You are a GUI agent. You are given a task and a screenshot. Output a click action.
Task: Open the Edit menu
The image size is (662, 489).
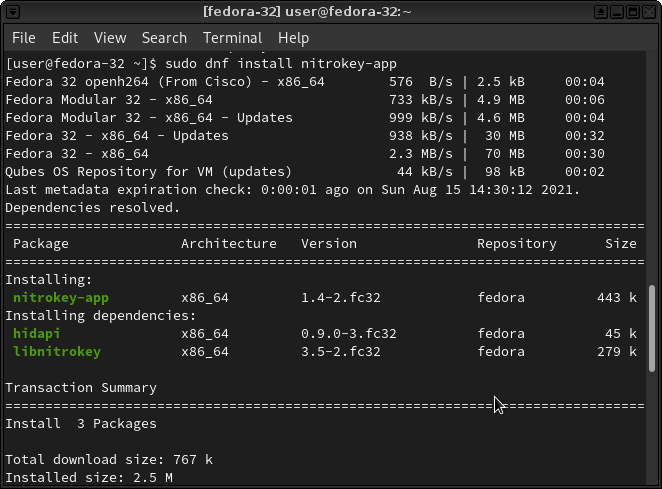[x=65, y=38]
